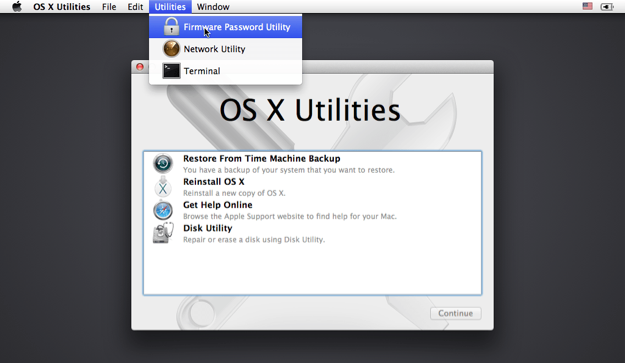Click the Network Utility radar icon
The height and width of the screenshot is (363, 625).
click(x=171, y=49)
